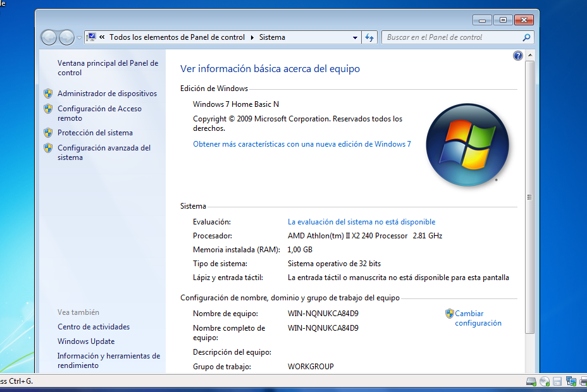The height and width of the screenshot is (392, 587).
Task: Select 'Todos los elementos de Panel de control' breadcrumb
Action: [x=177, y=37]
